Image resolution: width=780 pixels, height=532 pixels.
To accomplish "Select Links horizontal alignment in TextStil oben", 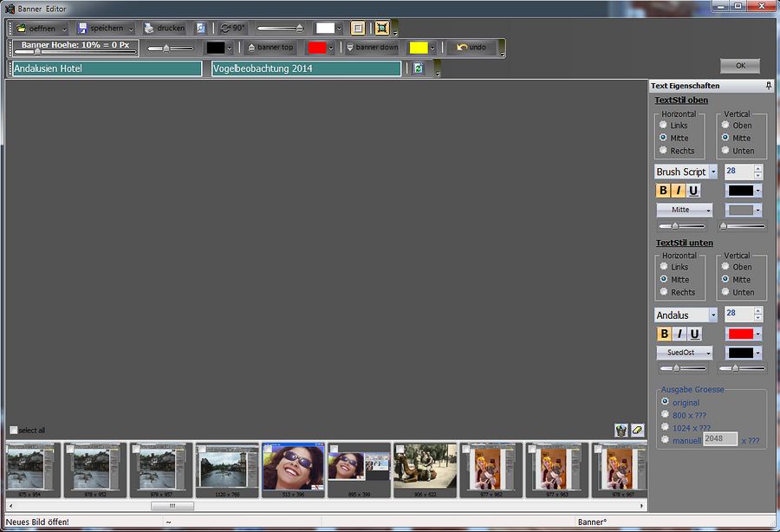I will click(x=664, y=125).
